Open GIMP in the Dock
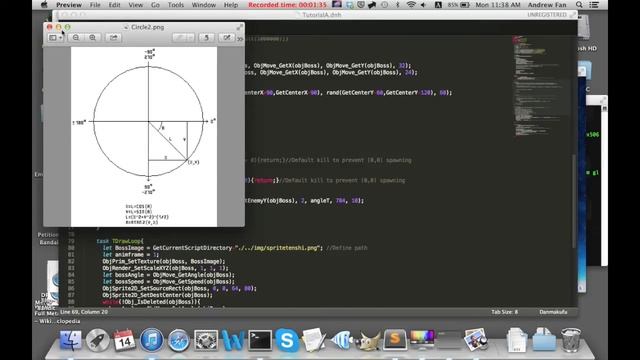This screenshot has height=360, width=640. (368, 340)
